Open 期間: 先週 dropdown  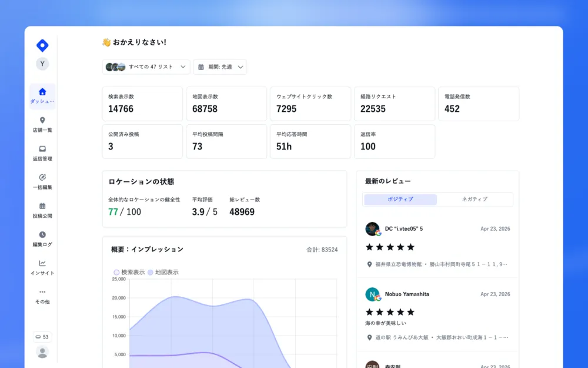pyautogui.click(x=220, y=67)
